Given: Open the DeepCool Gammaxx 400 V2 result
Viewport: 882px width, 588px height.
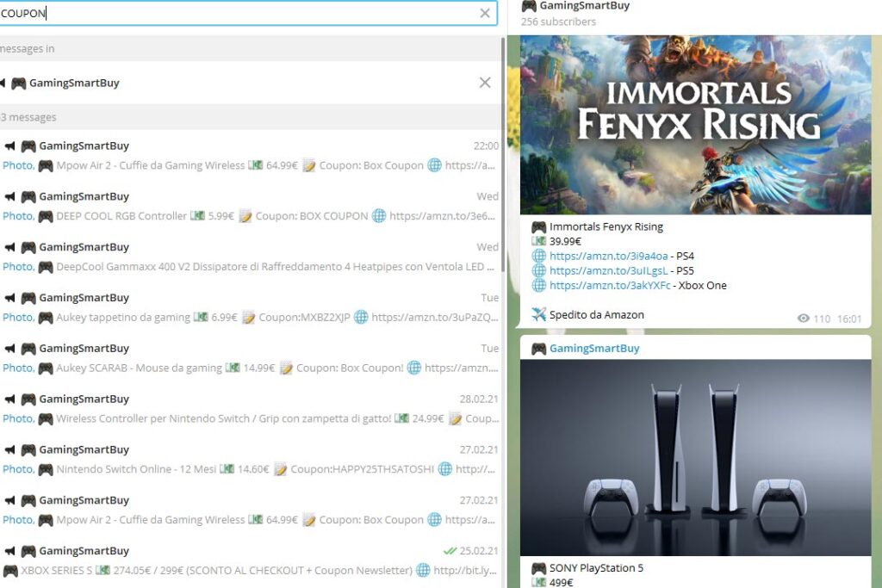Looking at the screenshot, I should 251,257.
